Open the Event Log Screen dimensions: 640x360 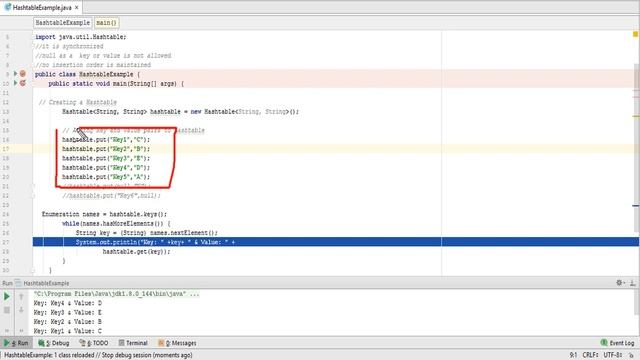click(617, 343)
